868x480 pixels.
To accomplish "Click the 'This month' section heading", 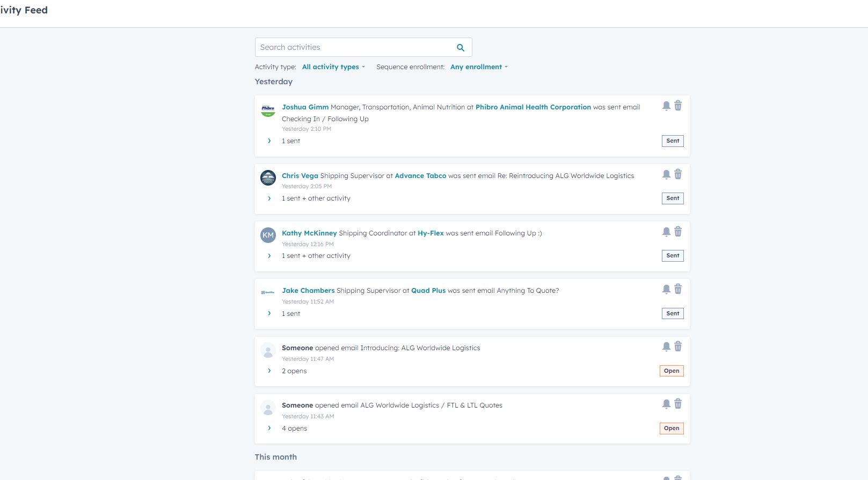I will [x=276, y=457].
